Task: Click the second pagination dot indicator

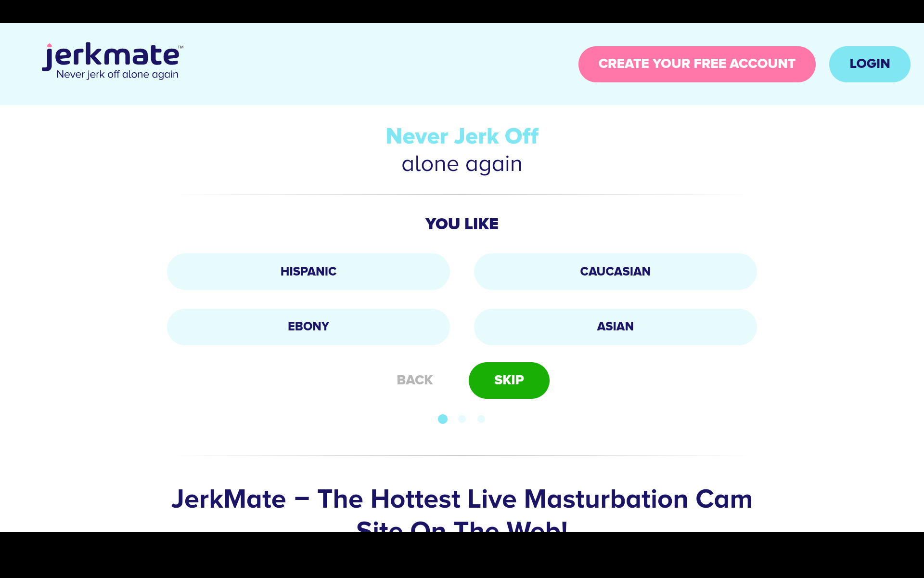Action: pos(462,419)
